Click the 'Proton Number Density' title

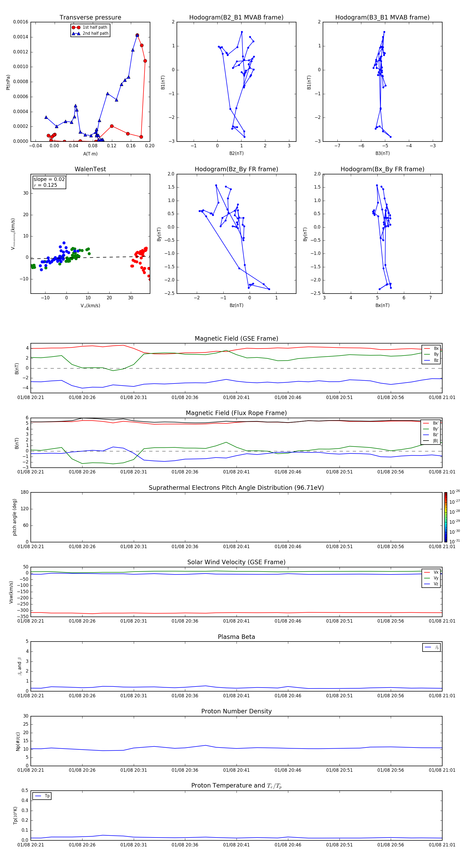(236, 711)
